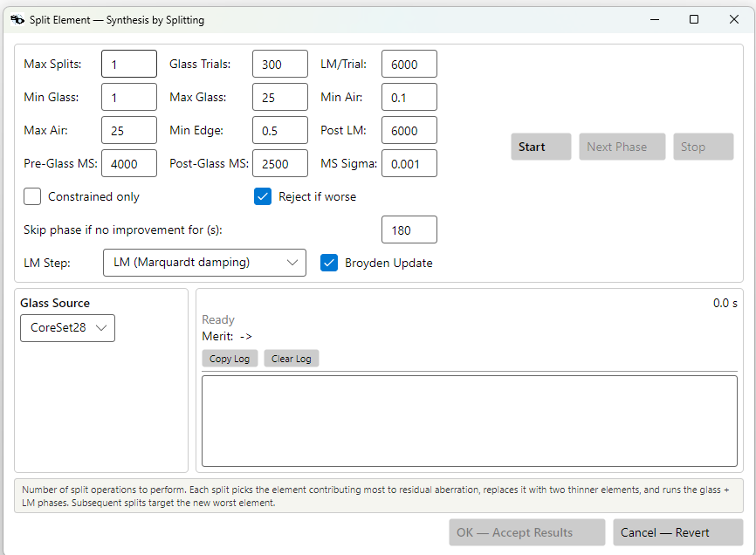Focus the Max Air input
The image size is (756, 555).
[129, 130]
